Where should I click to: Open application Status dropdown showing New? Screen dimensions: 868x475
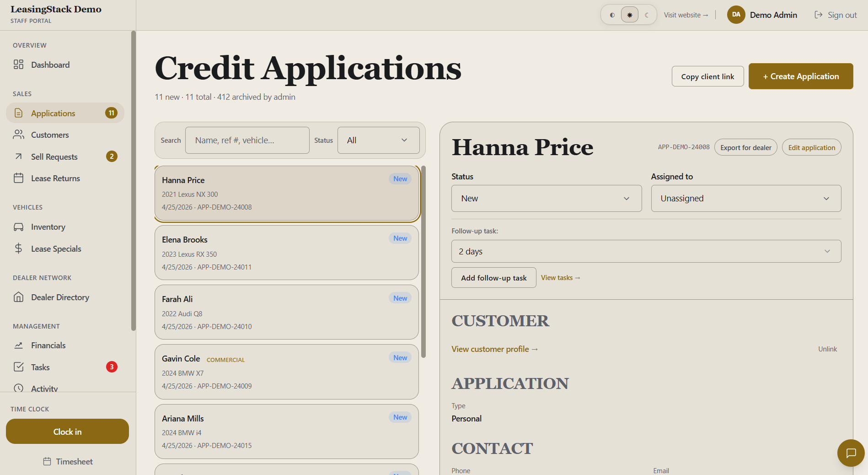[x=547, y=198]
